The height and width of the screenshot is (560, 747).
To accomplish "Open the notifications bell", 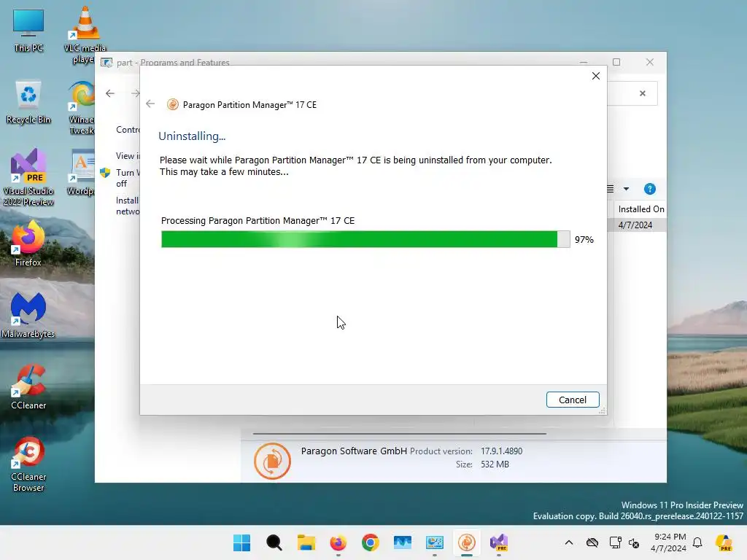I will click(697, 542).
